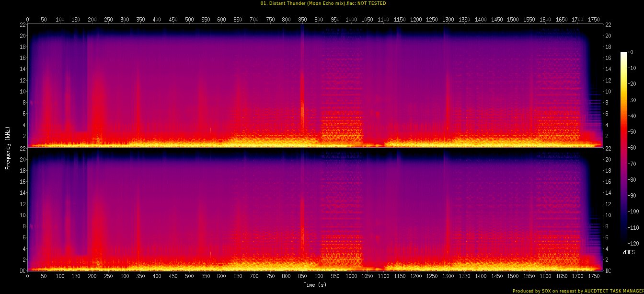Image resolution: width=644 pixels, height=294 pixels.
Task: Select the 10 kHz label on lower channel's right axis
Action: pyautogui.click(x=608, y=215)
